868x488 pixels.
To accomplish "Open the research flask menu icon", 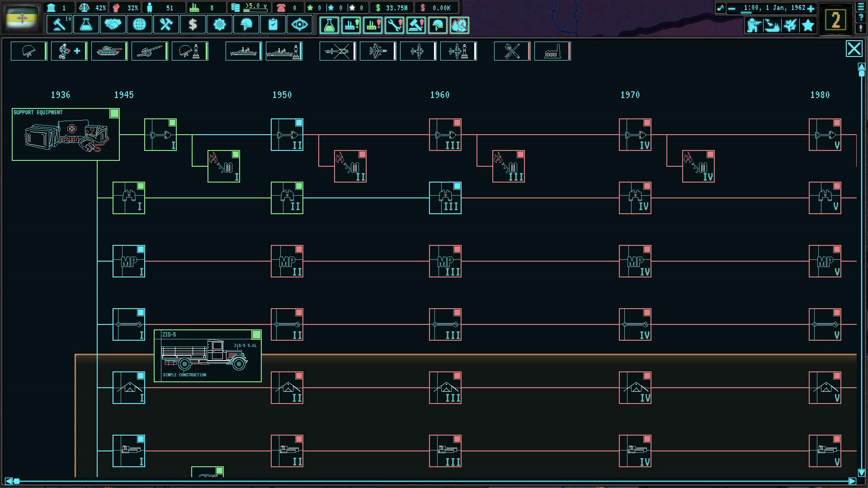I will [x=86, y=24].
